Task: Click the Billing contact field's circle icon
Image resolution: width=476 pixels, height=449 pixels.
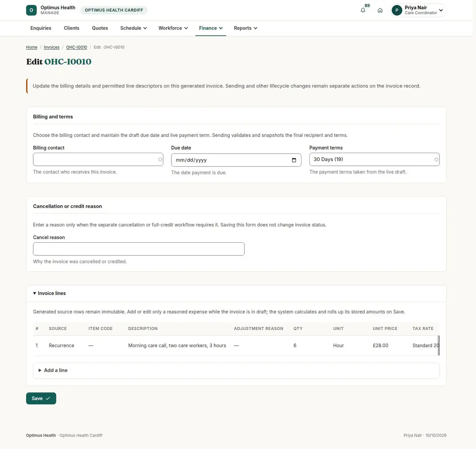Action: [160, 159]
